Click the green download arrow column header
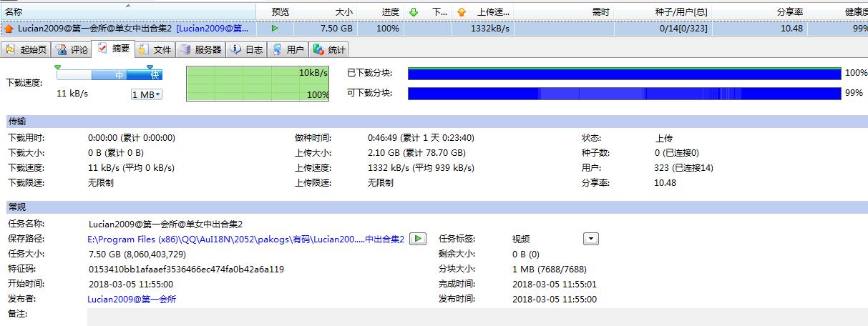Image resolution: width=868 pixels, height=326 pixels. tap(413, 11)
